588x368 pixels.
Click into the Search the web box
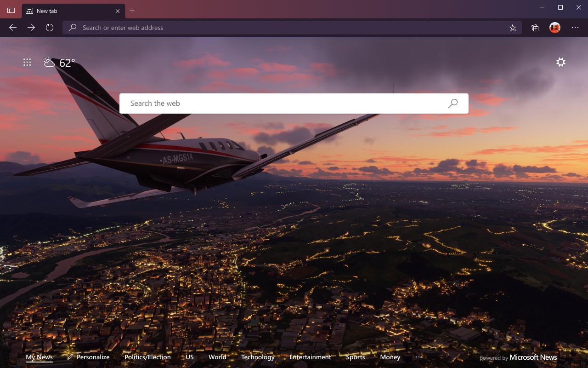click(294, 103)
